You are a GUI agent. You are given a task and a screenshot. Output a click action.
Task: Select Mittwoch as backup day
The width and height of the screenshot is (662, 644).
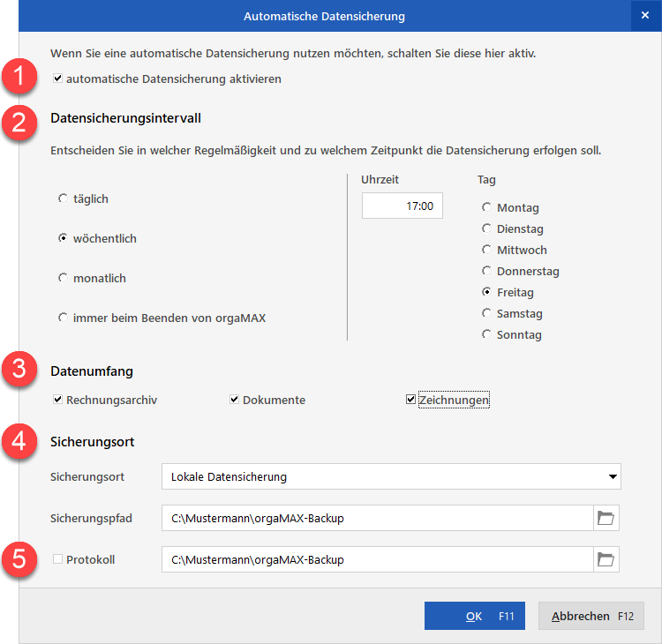tap(486, 250)
